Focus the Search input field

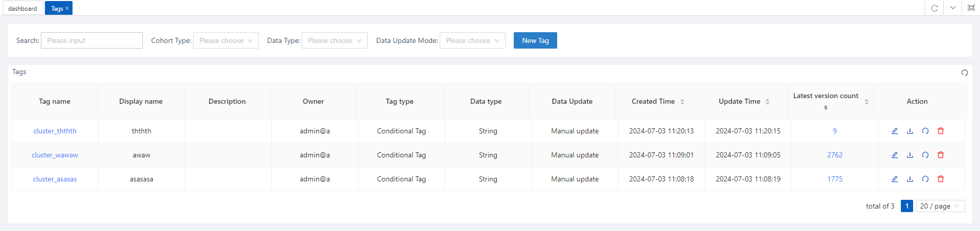92,40
